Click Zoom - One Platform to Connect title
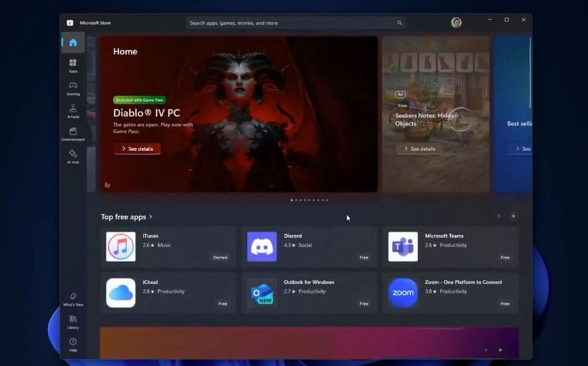The width and height of the screenshot is (588, 366). pos(463,282)
